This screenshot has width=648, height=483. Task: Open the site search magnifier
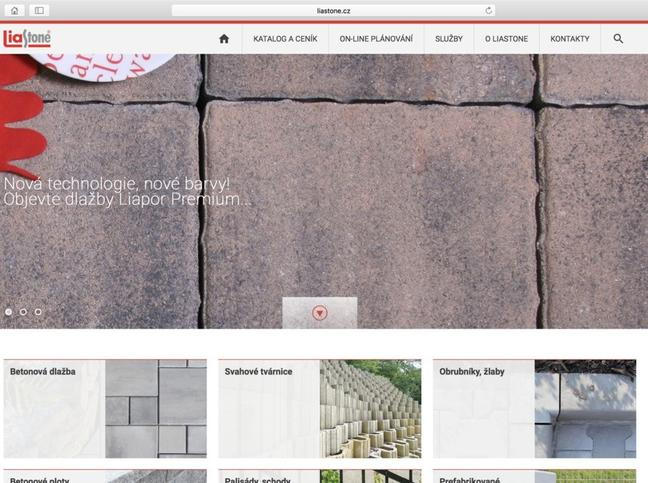pos(618,39)
